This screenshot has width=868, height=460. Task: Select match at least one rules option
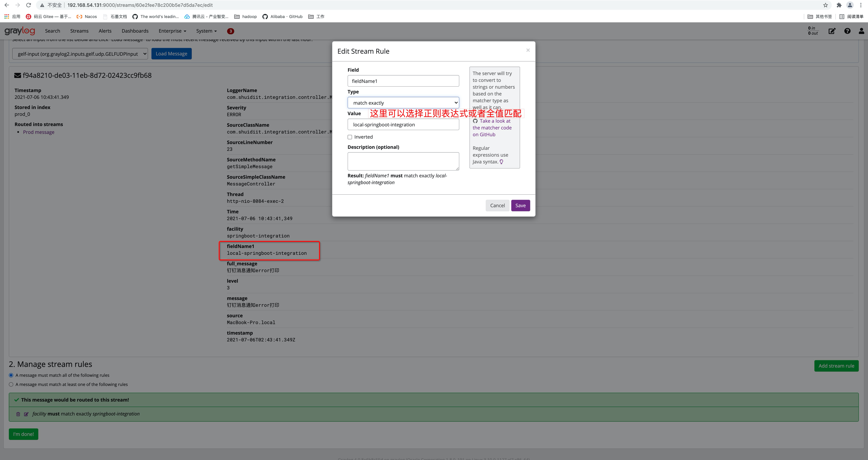11,384
